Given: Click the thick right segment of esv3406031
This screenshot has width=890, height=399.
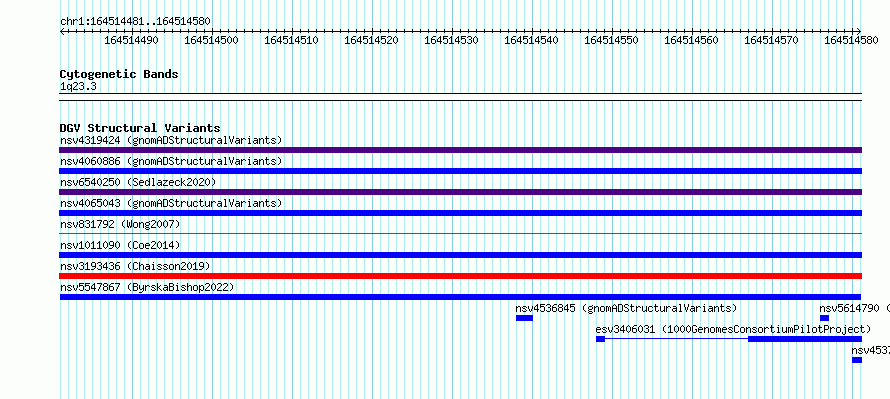Looking at the screenshot, I should (805, 339).
